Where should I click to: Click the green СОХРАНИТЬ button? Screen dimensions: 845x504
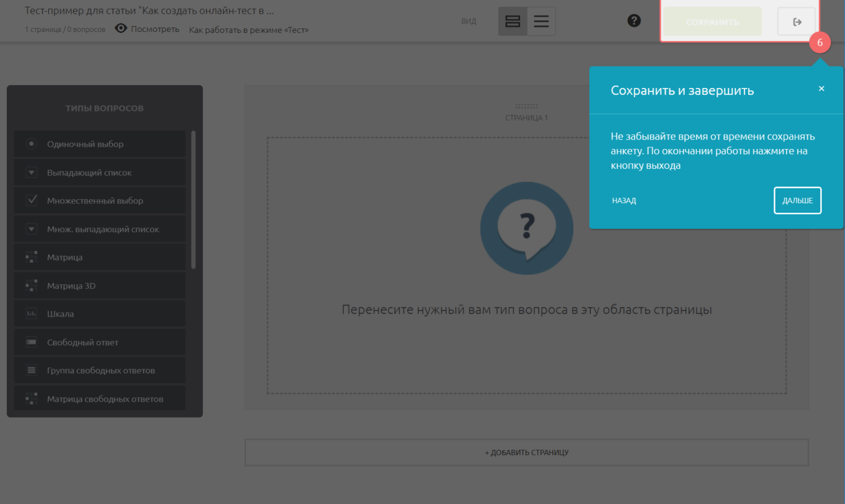coord(712,22)
